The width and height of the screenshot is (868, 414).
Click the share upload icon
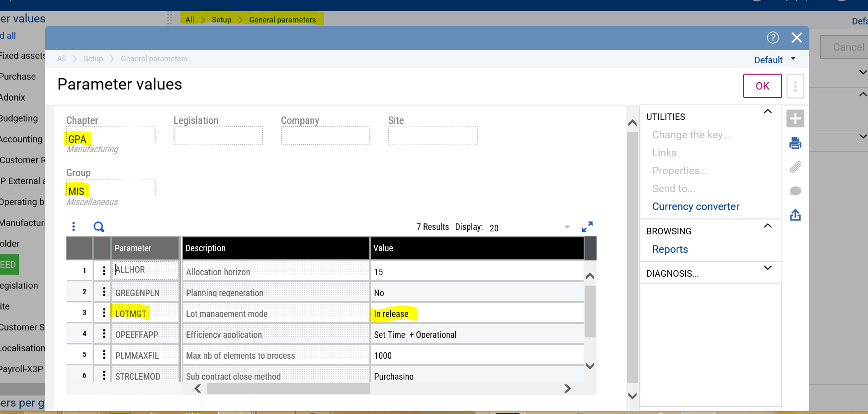(x=795, y=215)
